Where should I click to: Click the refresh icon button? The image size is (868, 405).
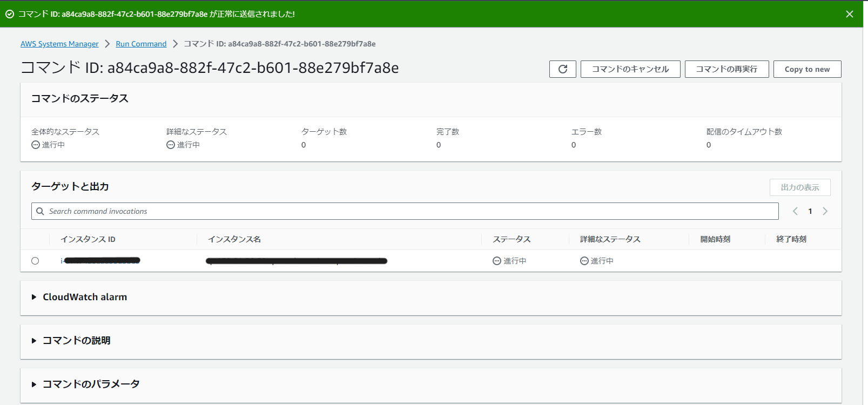tap(562, 69)
